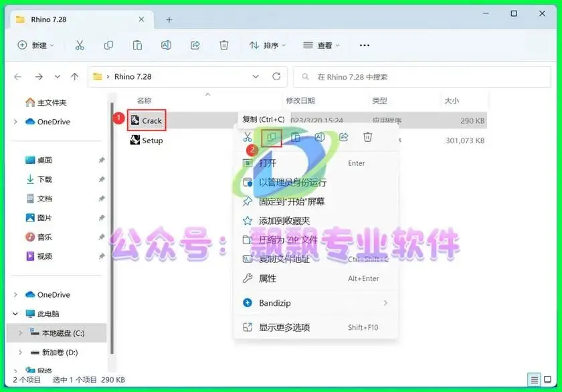Select 新加卷 (D:) in sidebar
The image size is (562, 392).
tap(54, 353)
